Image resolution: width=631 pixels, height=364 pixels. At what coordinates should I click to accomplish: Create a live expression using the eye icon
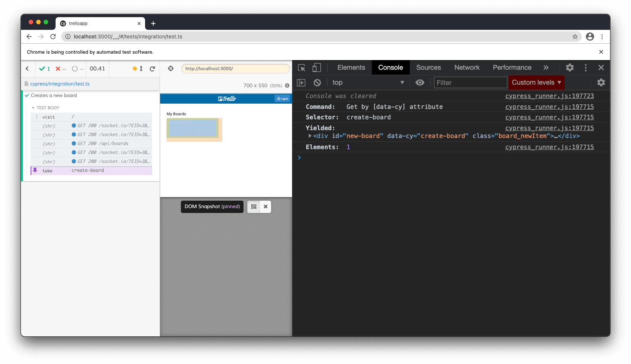point(420,82)
